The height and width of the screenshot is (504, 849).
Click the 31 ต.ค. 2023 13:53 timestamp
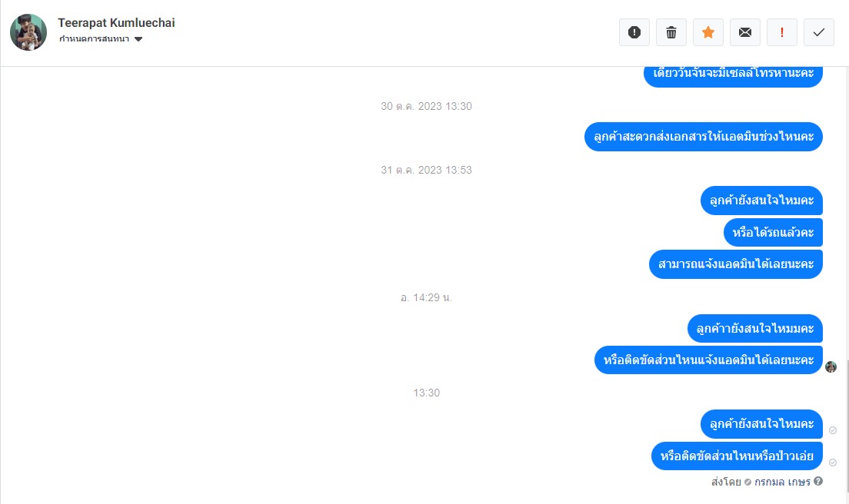tap(426, 170)
